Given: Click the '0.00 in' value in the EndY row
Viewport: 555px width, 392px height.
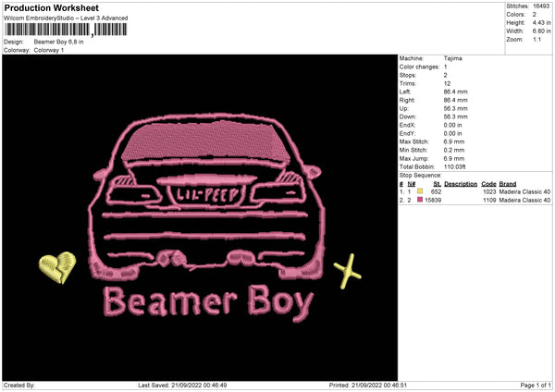Looking at the screenshot, I should click(x=452, y=134).
